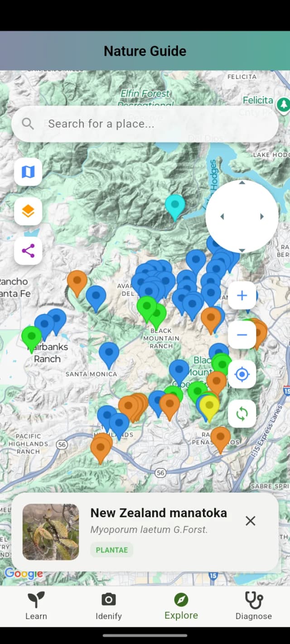The width and height of the screenshot is (290, 644).
Task: Close the New Zealand manatoka card
Action: coord(250,521)
